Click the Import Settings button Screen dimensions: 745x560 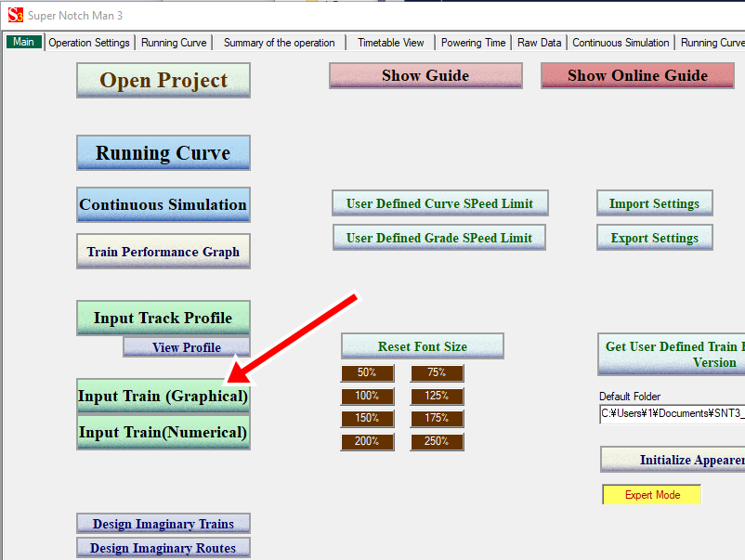[655, 203]
